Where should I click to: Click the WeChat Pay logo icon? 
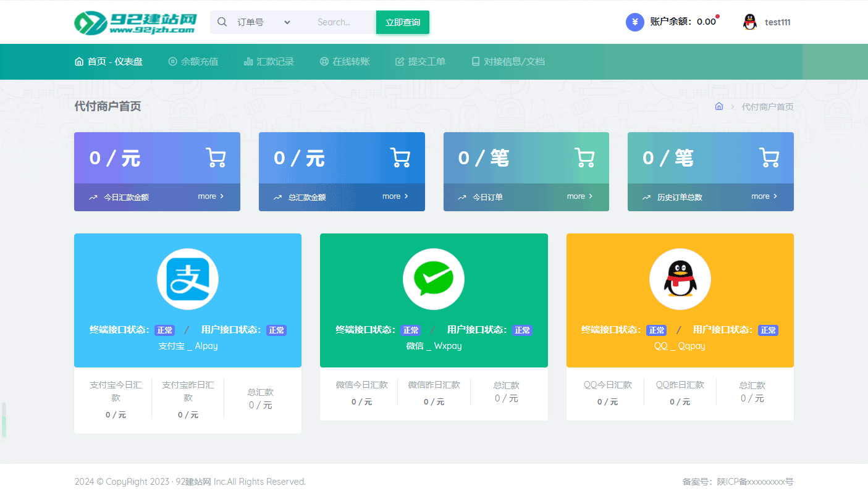click(434, 279)
